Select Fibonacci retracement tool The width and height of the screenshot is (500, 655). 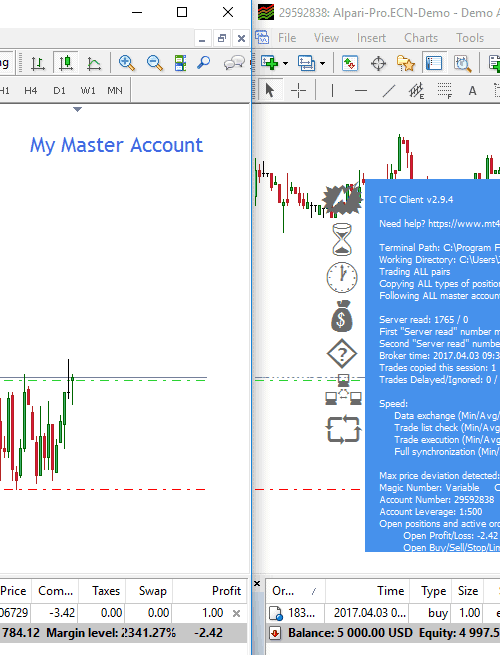click(x=444, y=90)
